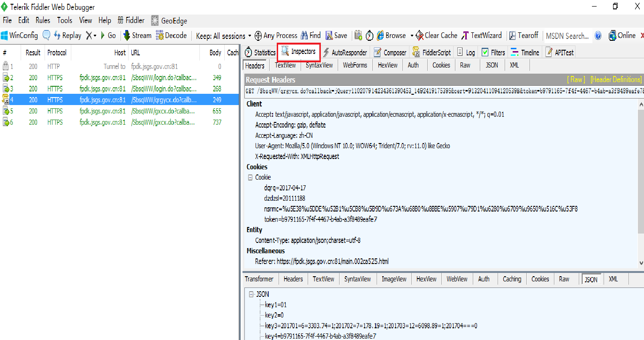Click the blue help question icon

coord(598,36)
